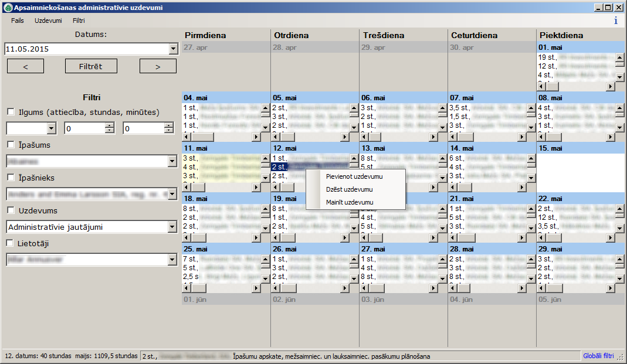The width and height of the screenshot is (627, 364).
Task: Open the Uzdevumi menu
Action: 48,20
